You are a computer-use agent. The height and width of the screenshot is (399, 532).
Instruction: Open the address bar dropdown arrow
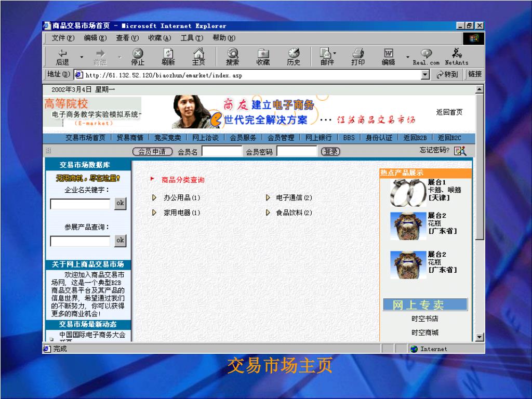pos(425,75)
